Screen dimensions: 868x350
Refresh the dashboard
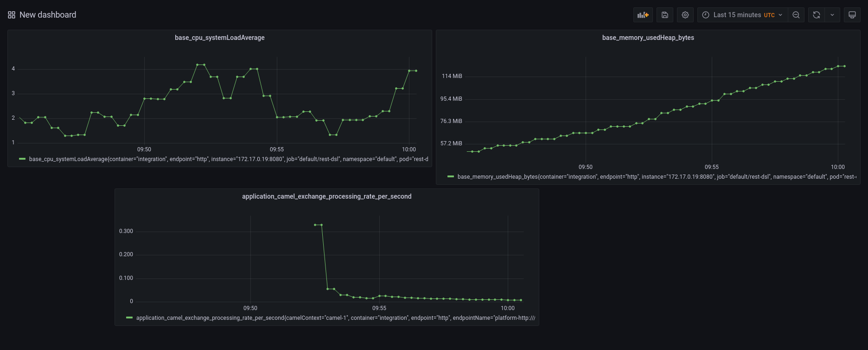816,15
